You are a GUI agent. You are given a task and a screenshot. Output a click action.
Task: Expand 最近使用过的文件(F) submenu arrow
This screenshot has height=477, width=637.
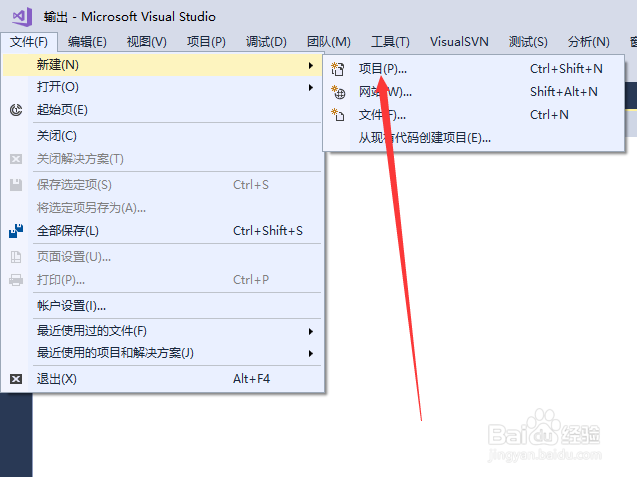click(x=311, y=332)
